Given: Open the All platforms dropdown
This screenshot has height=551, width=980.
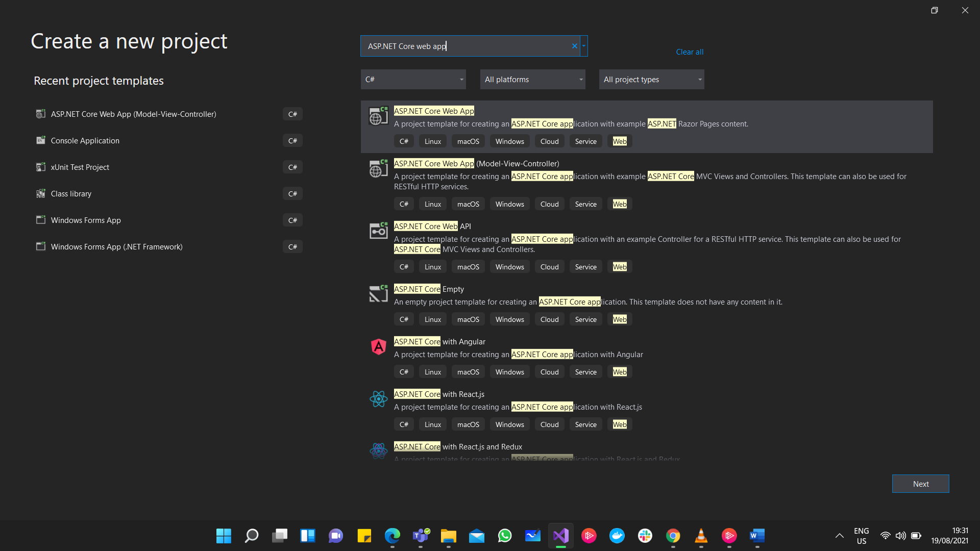Looking at the screenshot, I should pos(532,80).
